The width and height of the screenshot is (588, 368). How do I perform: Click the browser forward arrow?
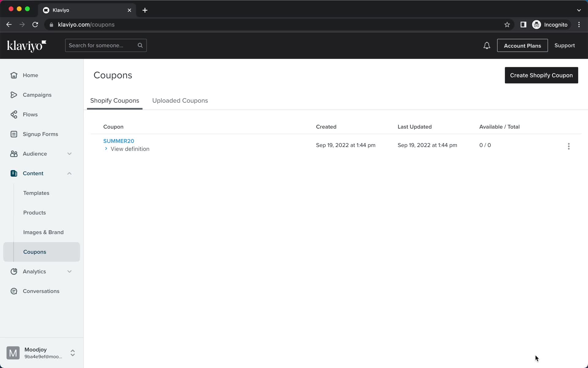(22, 25)
